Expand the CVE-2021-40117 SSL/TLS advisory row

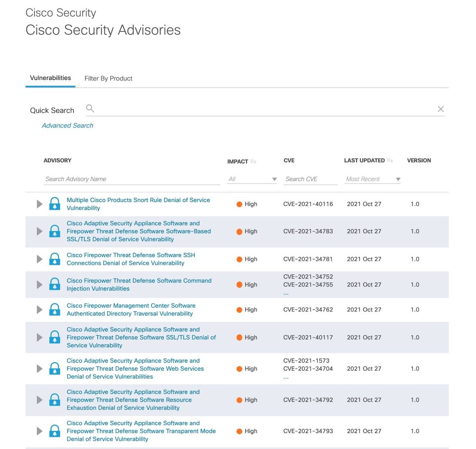click(x=39, y=337)
